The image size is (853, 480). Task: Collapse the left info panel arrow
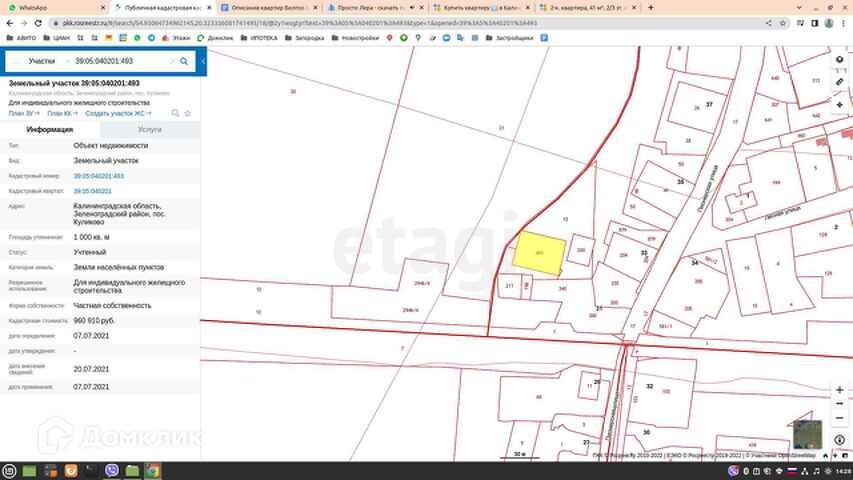click(203, 61)
